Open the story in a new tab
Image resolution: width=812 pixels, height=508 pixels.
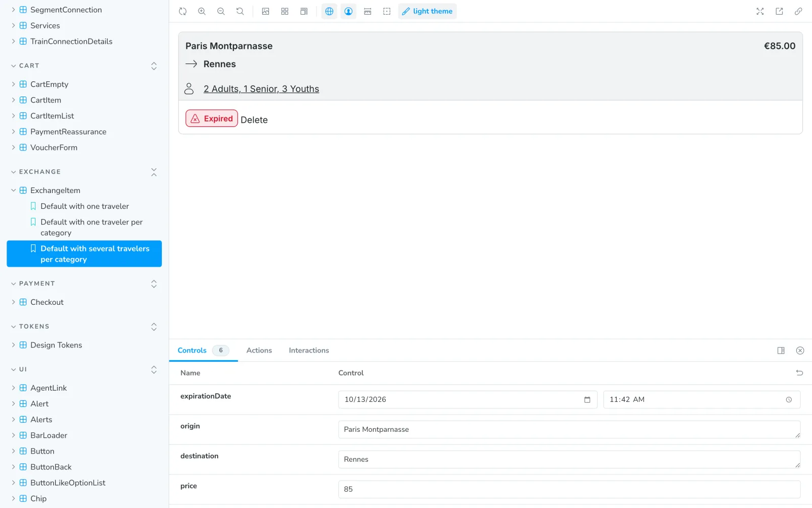[780, 11]
